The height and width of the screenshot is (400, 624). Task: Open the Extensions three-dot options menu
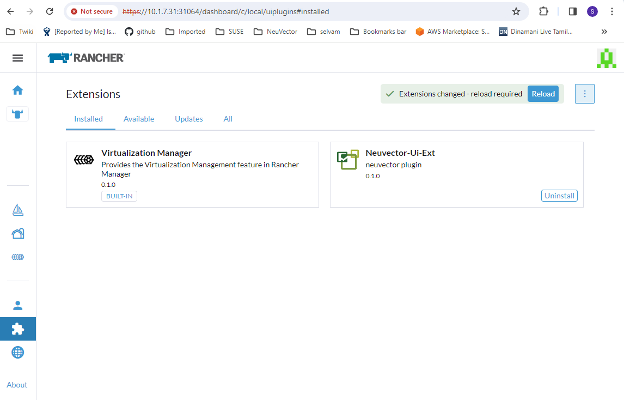[585, 93]
